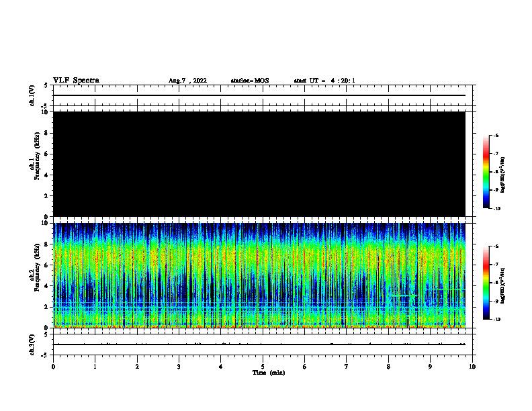Click the "0" tick on ch.1 frequency axis
This screenshot has height=411, width=532.
pos(46,217)
